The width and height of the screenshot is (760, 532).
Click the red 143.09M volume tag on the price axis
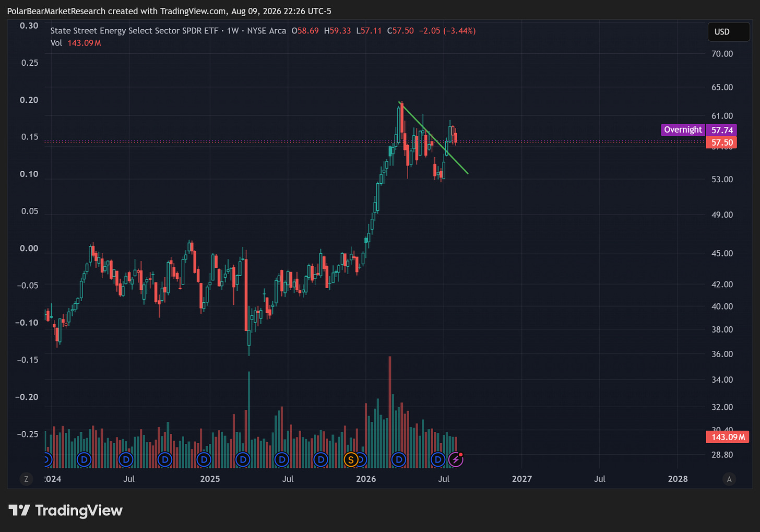tap(728, 437)
